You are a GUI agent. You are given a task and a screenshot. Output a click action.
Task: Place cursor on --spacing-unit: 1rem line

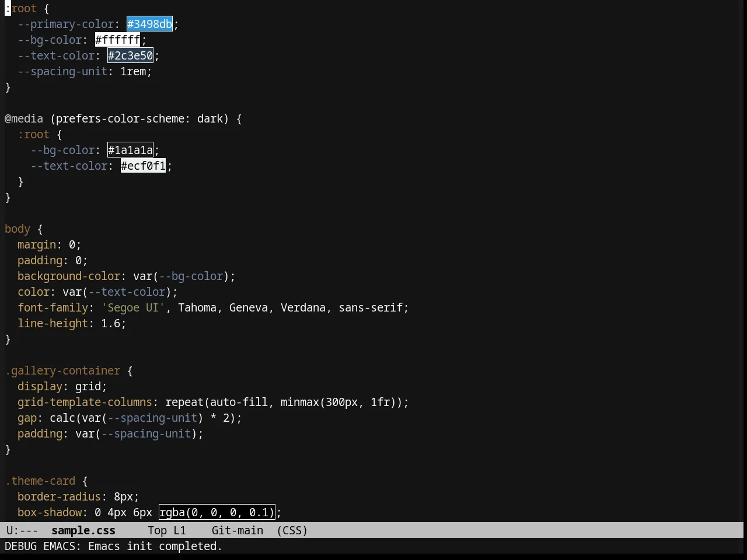[x=85, y=71]
